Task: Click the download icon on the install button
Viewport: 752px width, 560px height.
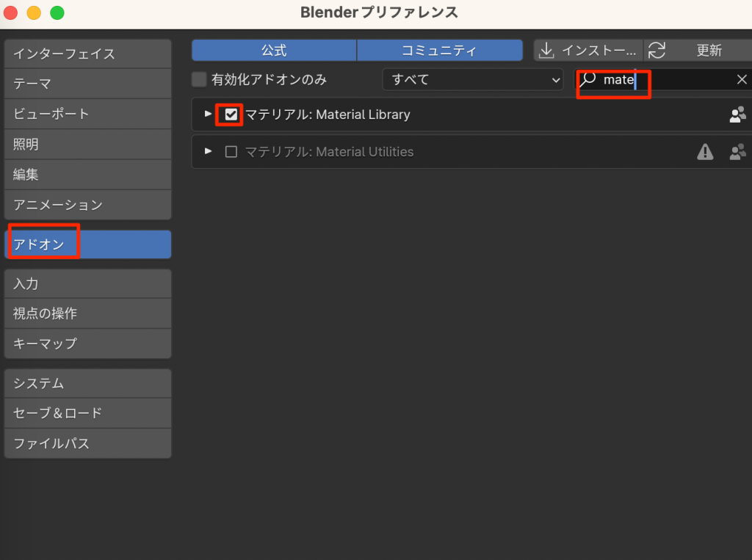Action: click(x=546, y=51)
